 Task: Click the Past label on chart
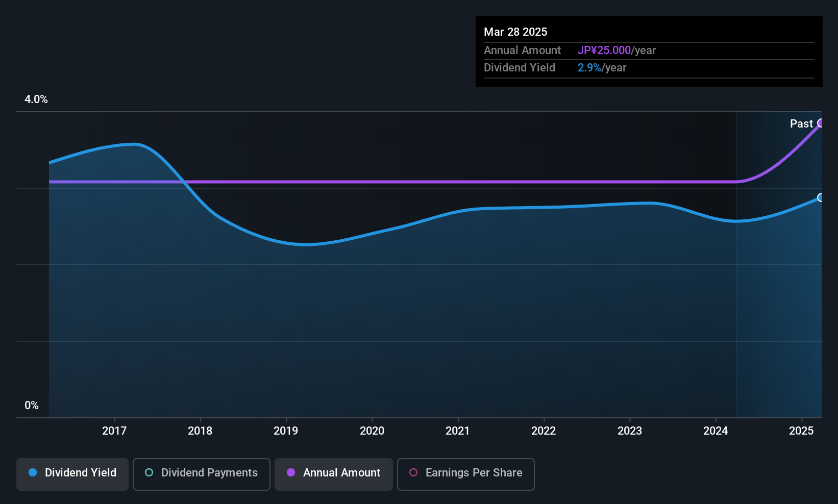click(801, 123)
